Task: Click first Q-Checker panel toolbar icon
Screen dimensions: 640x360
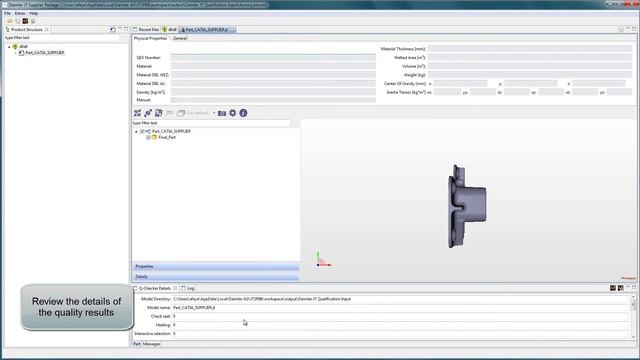Action: click(x=613, y=288)
